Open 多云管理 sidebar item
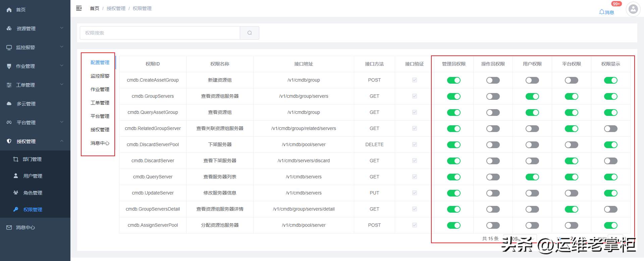 (35, 104)
